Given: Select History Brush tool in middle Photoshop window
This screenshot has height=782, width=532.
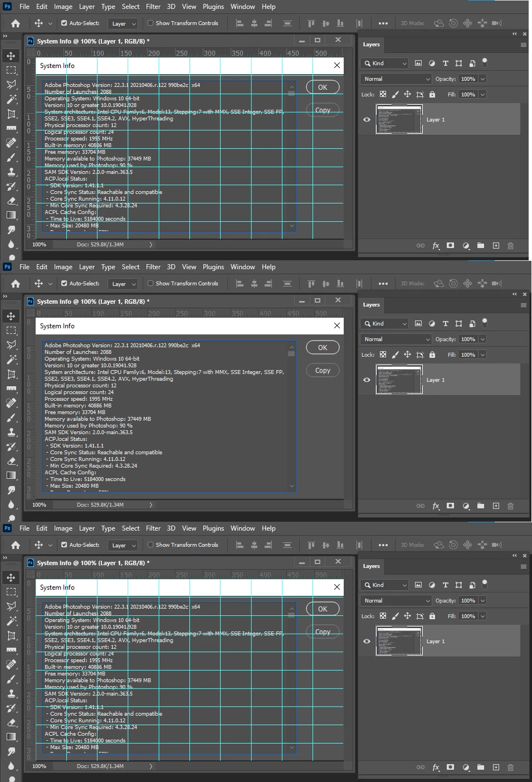Looking at the screenshot, I should 11,446.
